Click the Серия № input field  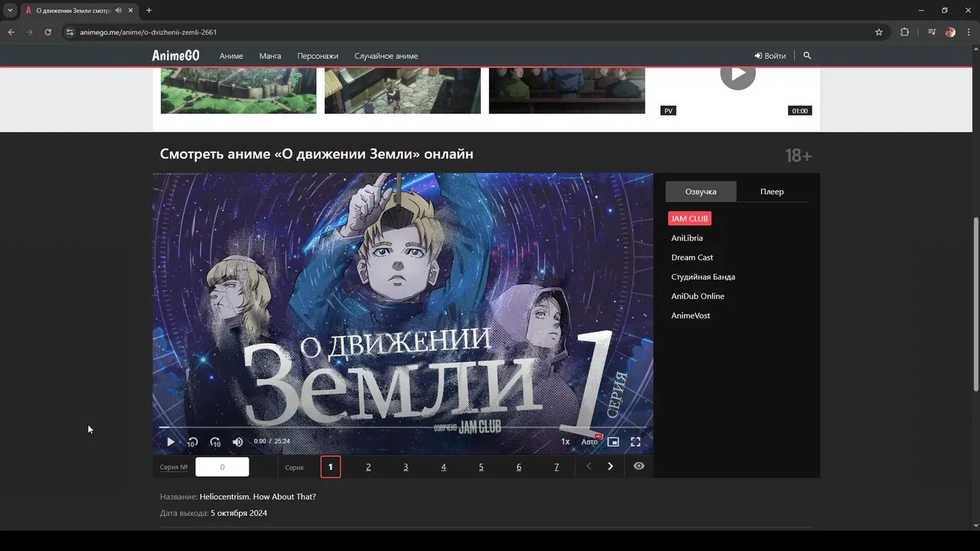[222, 467]
